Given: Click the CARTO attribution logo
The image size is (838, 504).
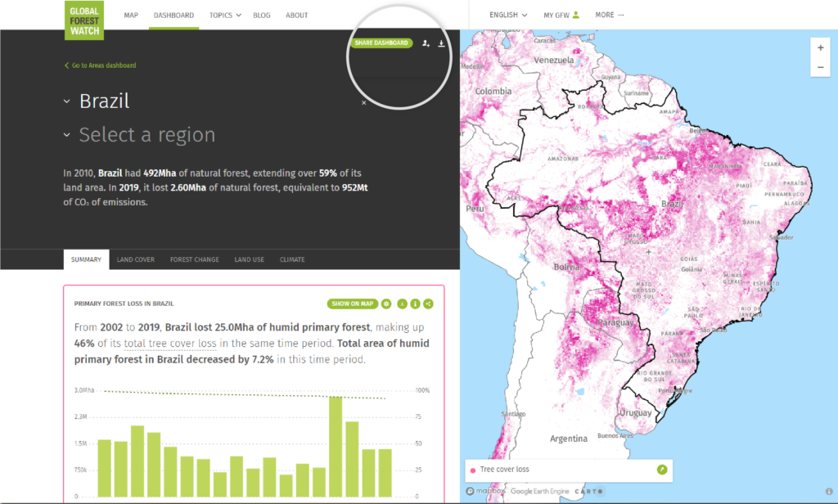Looking at the screenshot, I should (588, 491).
